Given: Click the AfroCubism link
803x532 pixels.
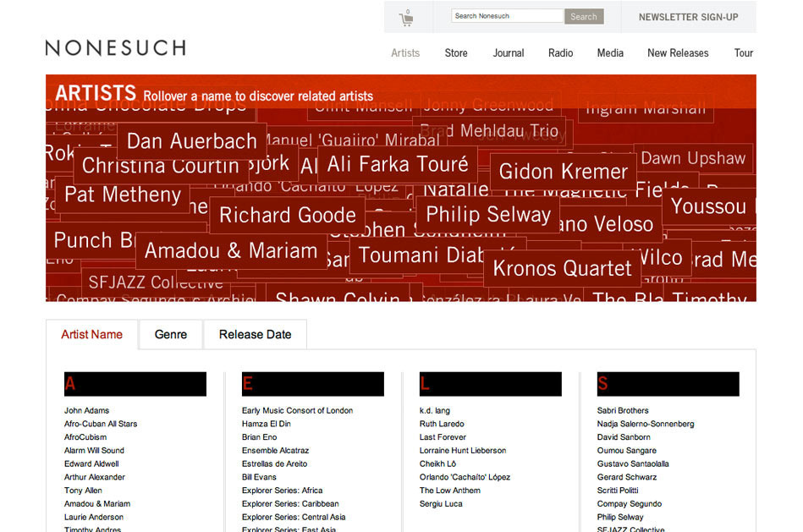Looking at the screenshot, I should (85, 437).
